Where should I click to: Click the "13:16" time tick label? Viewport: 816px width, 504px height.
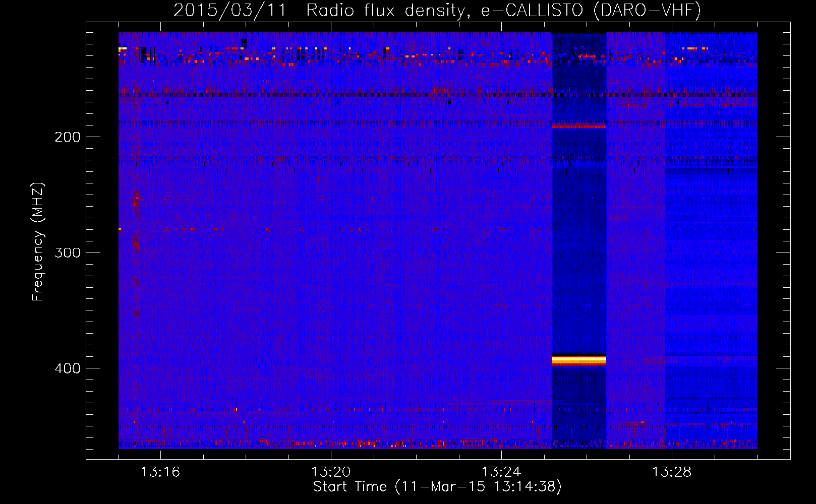(x=160, y=472)
